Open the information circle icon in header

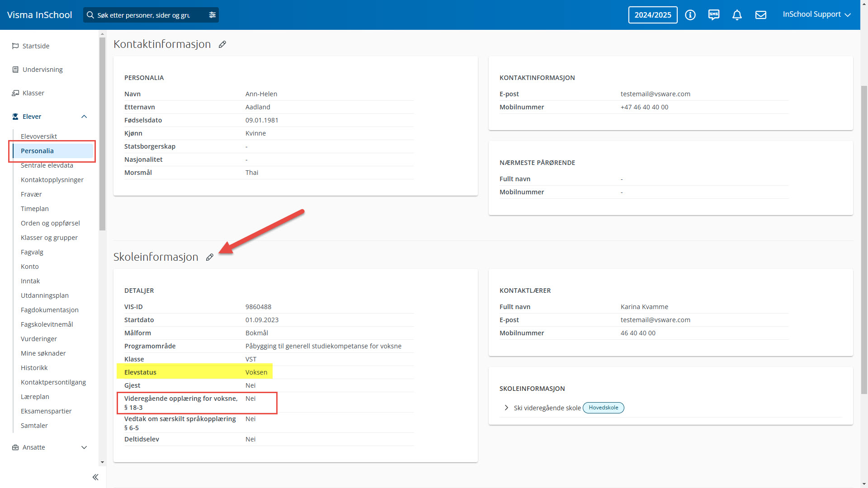690,15
